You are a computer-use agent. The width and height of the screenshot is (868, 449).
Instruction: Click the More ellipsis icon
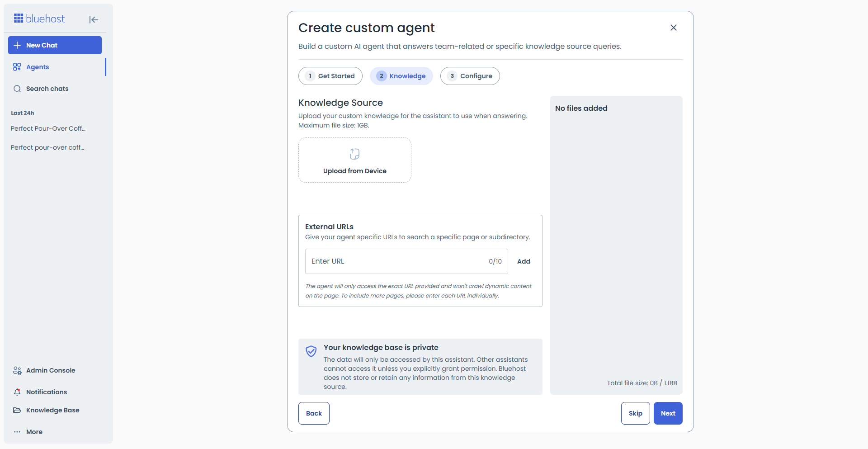[x=17, y=432]
